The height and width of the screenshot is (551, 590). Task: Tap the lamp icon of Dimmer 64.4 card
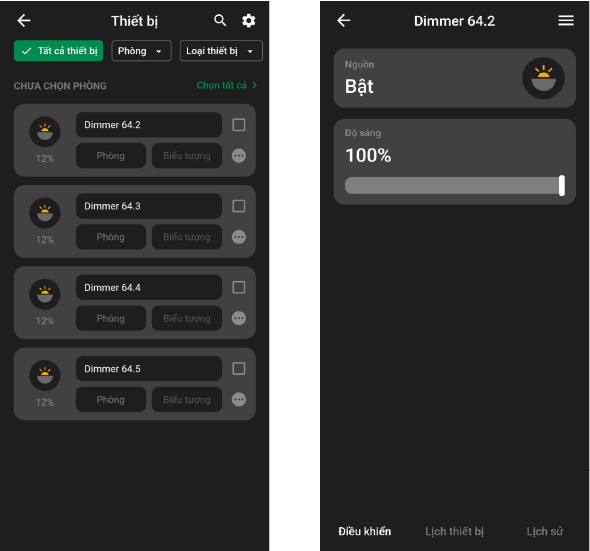[x=45, y=294]
